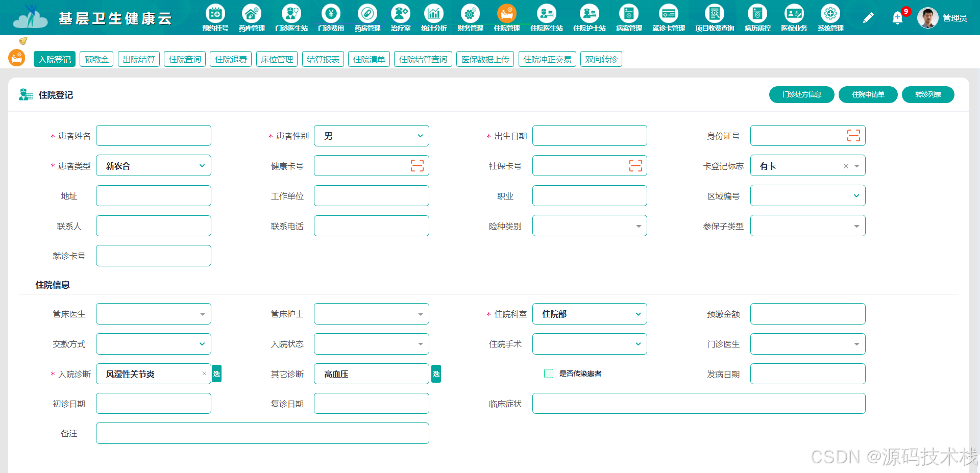Click the 住院申请单 button

(868, 94)
